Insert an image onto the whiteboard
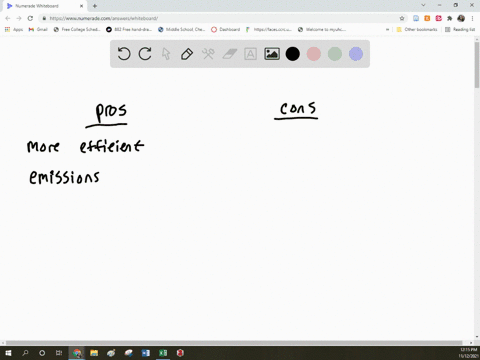The height and width of the screenshot is (360, 480). pos(272,54)
